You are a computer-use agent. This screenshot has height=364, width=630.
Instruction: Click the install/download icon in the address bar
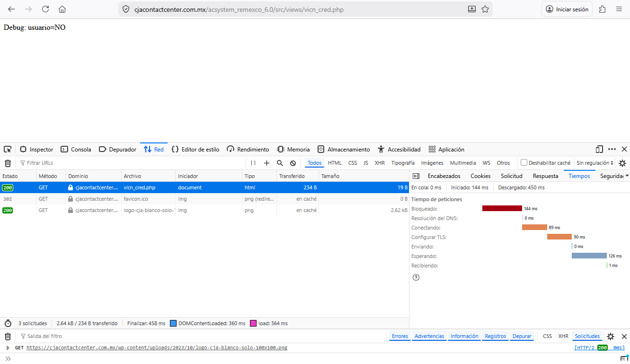click(472, 9)
